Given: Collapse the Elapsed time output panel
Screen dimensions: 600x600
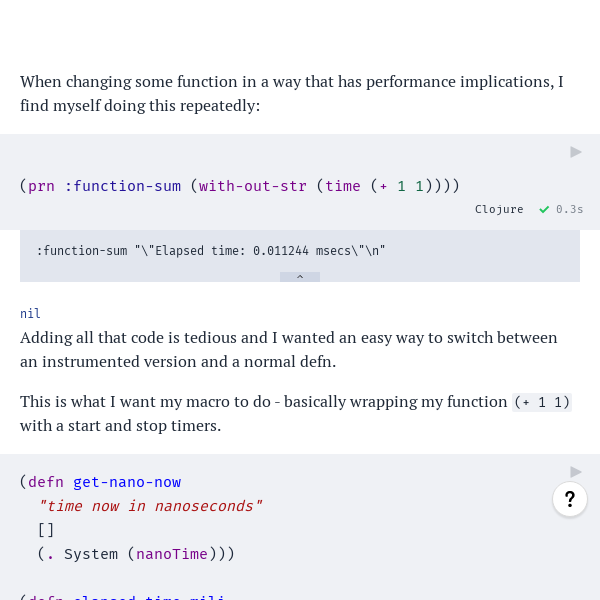Looking at the screenshot, I should [300, 277].
